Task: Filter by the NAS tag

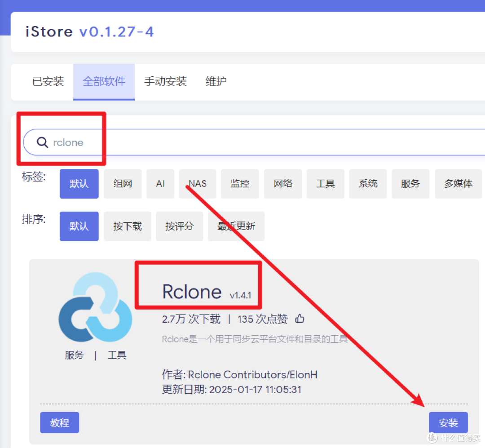Action: coord(197,184)
